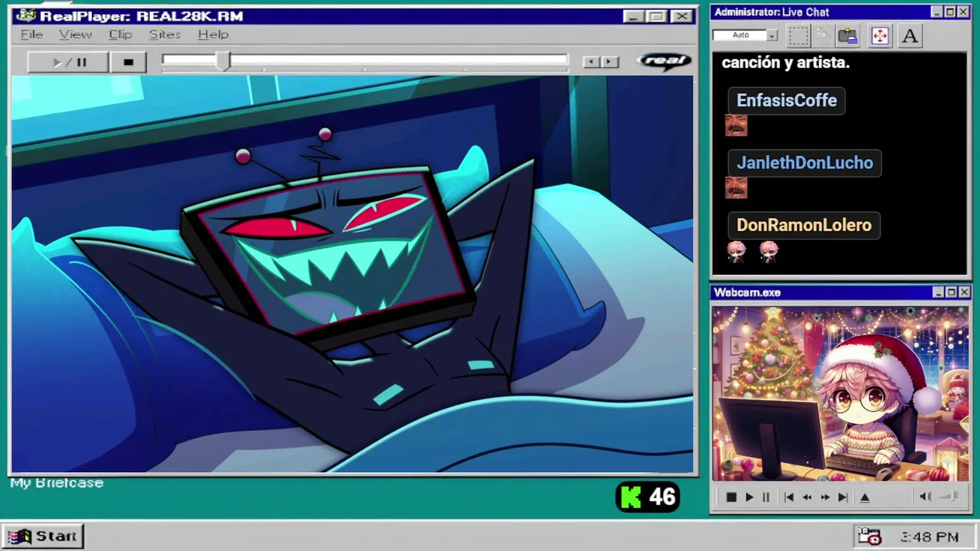Viewport: 980px width, 551px height.
Task: Click username DonRamonLolero in chat
Action: pos(804,225)
